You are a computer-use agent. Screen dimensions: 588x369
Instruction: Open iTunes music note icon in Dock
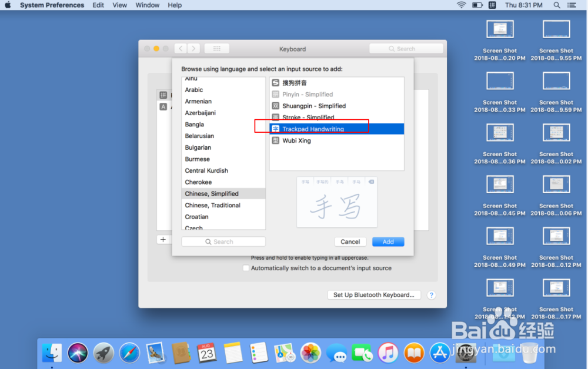coord(388,353)
